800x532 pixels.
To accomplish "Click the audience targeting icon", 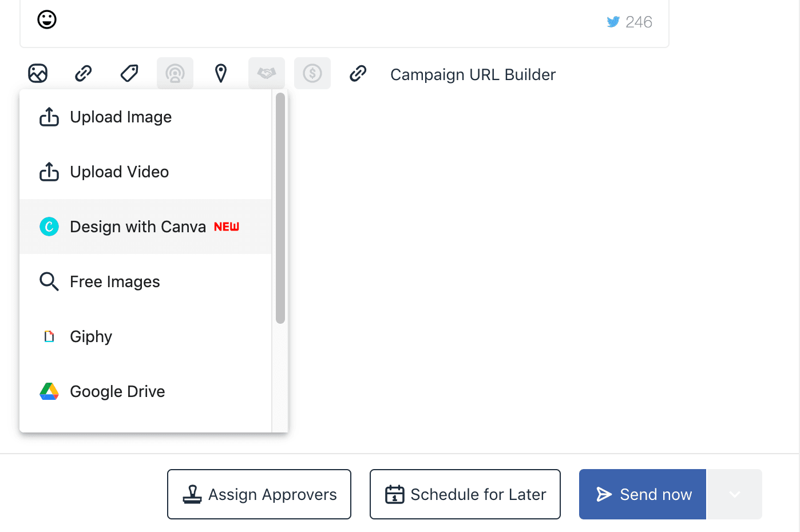I will (x=175, y=73).
